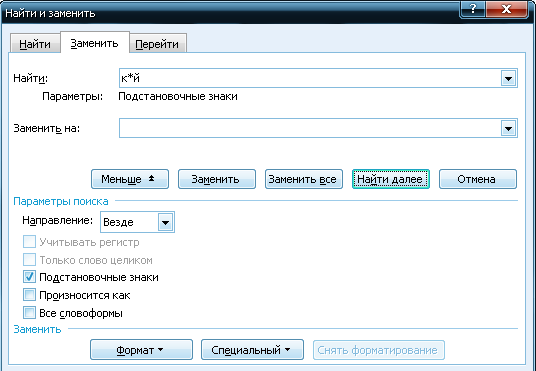Cancel the dialog with Отмена
This screenshot has width=536, height=371.
click(478, 179)
